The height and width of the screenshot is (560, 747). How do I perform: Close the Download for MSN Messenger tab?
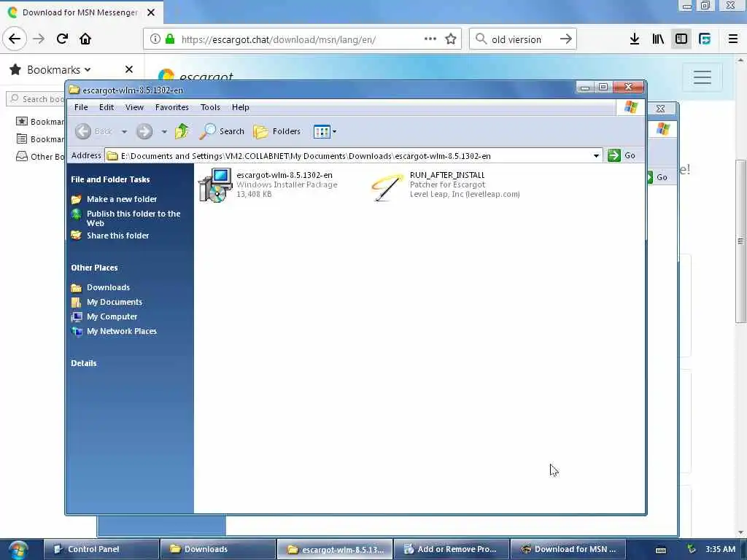pos(151,12)
